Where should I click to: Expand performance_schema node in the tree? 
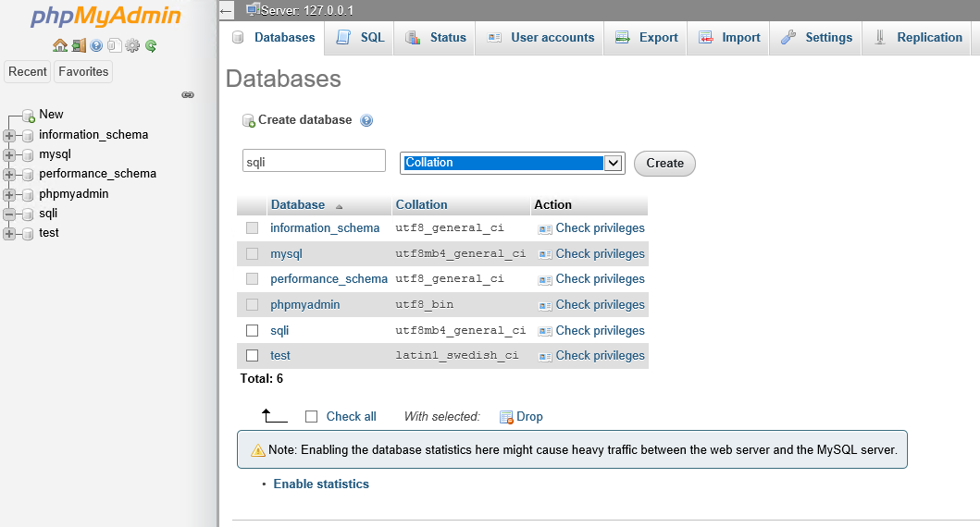8,175
